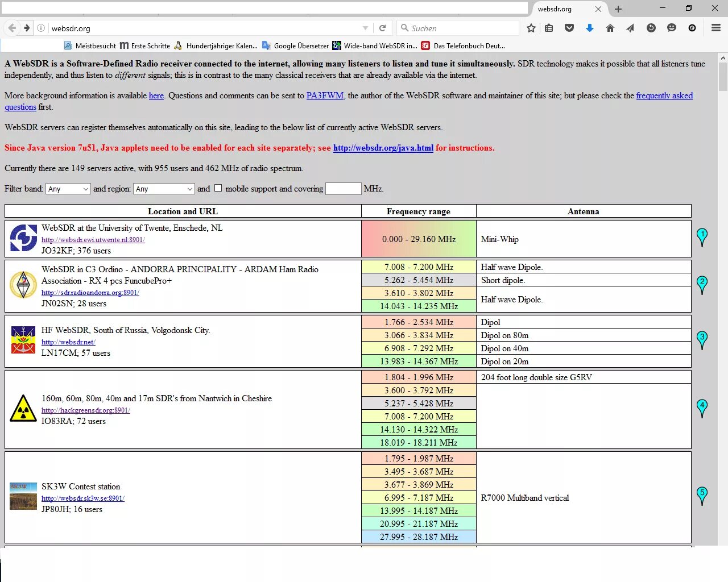
Task: Open the websdr.org/java.html instructions link
Action: (x=383, y=148)
